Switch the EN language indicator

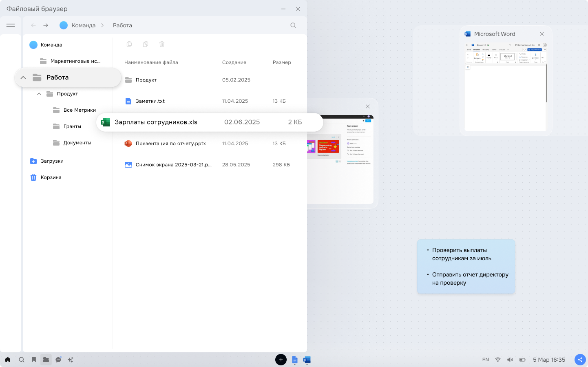point(486,360)
